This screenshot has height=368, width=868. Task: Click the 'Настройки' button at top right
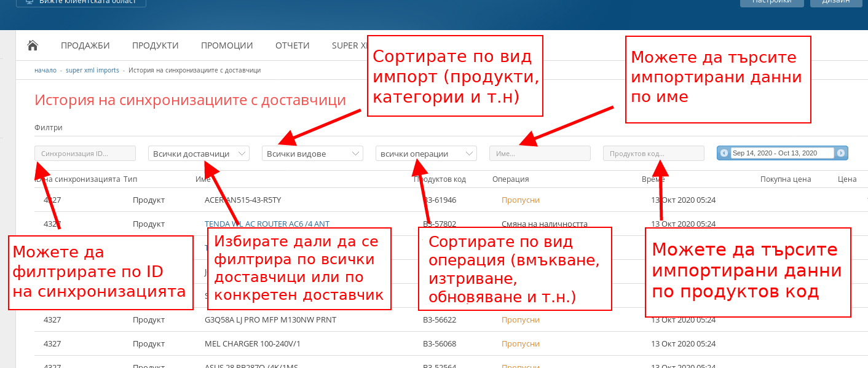(771, 2)
